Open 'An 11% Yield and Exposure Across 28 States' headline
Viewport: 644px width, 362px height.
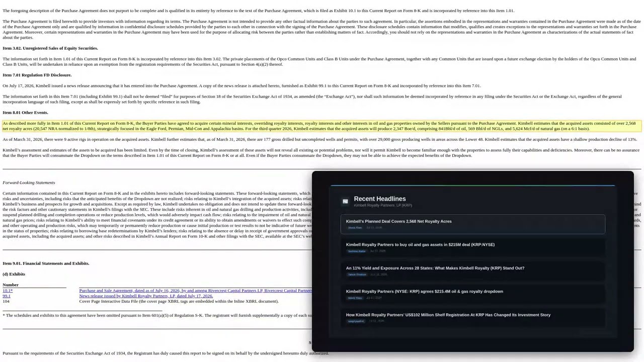click(x=473, y=271)
